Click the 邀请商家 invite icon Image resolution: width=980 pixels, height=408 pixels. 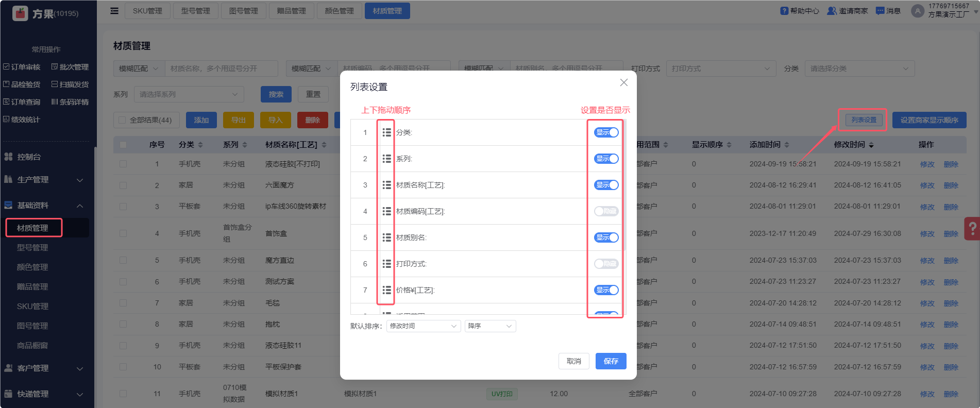pos(832,11)
